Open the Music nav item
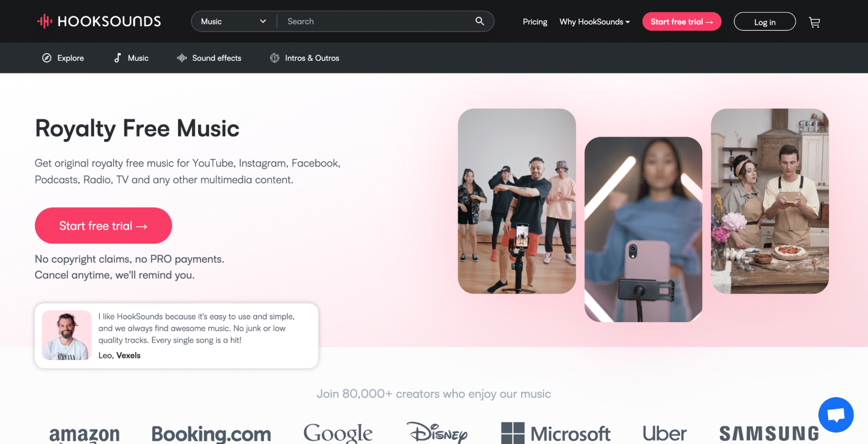Image resolution: width=868 pixels, height=444 pixels. tap(131, 58)
